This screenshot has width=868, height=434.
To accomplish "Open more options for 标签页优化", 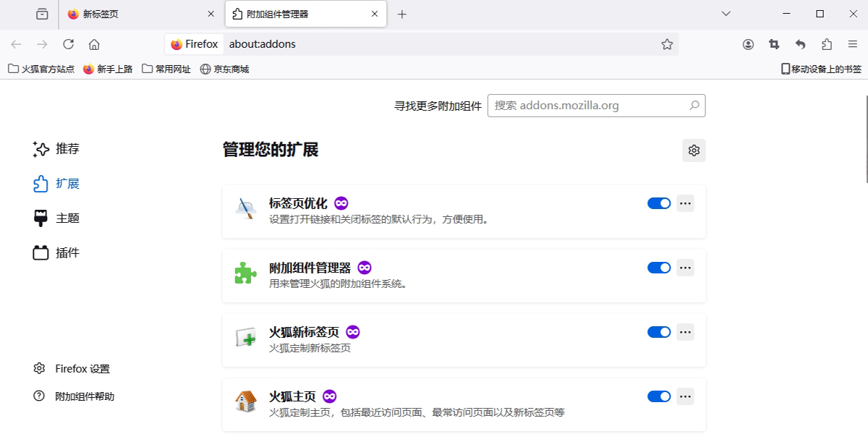I will 685,203.
